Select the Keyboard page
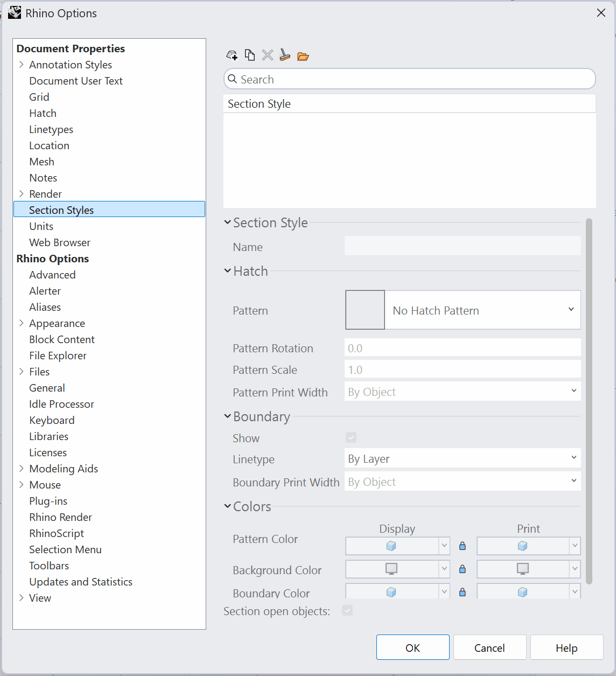This screenshot has width=616, height=676. click(x=52, y=420)
